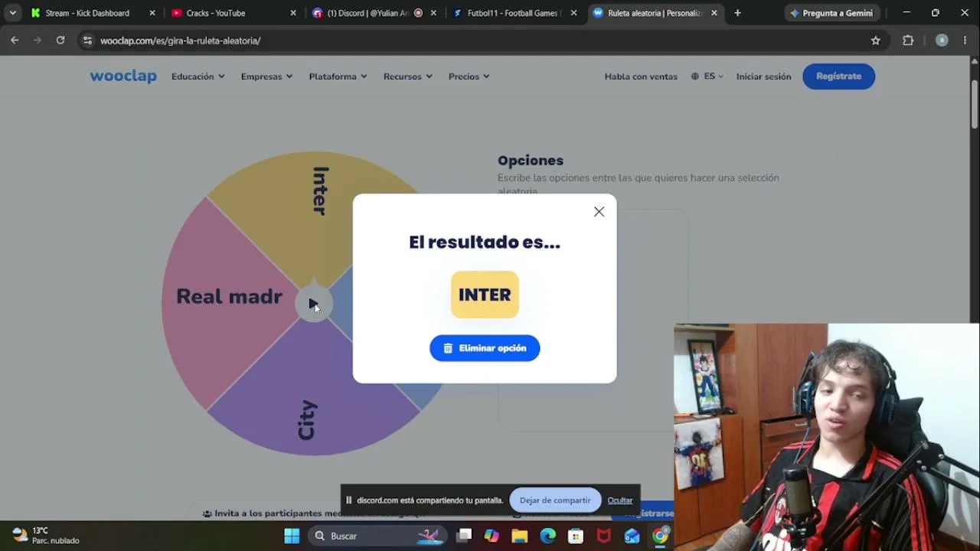
Task: Expand the Plataforma menu
Action: click(338, 77)
